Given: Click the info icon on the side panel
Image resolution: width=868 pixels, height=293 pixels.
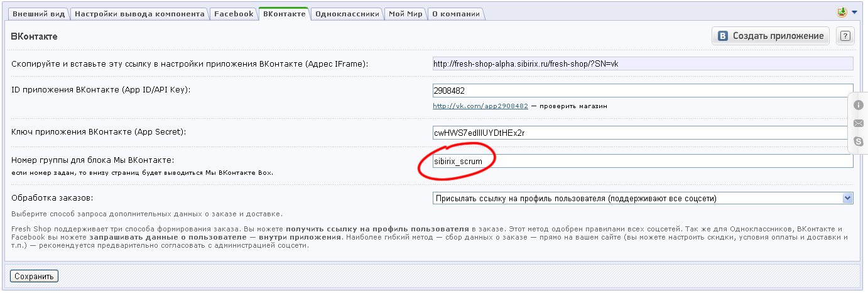Looking at the screenshot, I should (x=859, y=105).
